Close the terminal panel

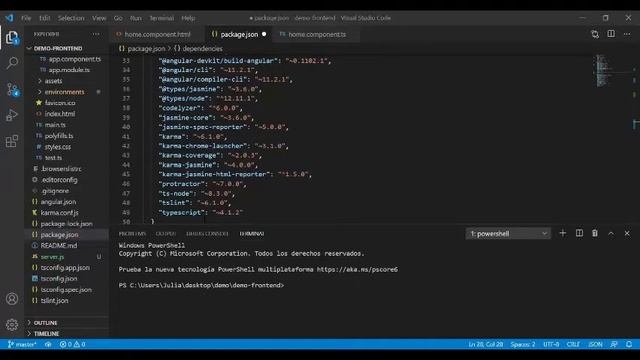click(x=627, y=233)
